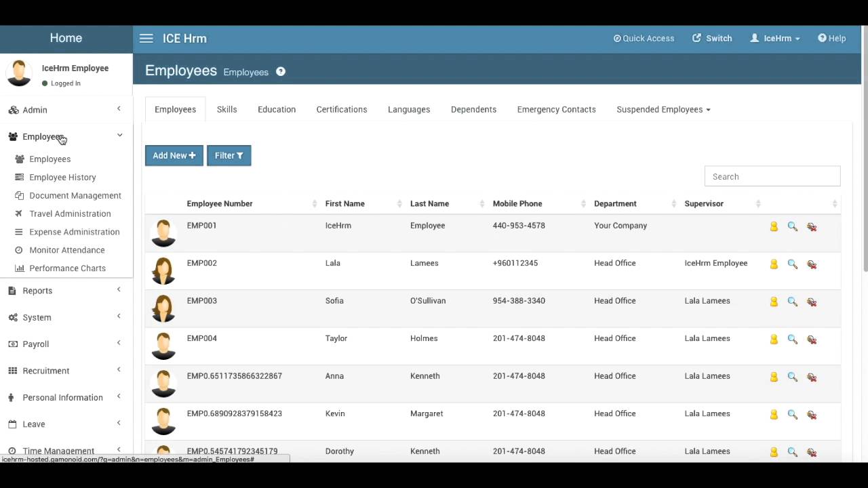This screenshot has height=488, width=868.
Task: Delete icon for Sofia O'Sullivan row
Action: (x=812, y=302)
